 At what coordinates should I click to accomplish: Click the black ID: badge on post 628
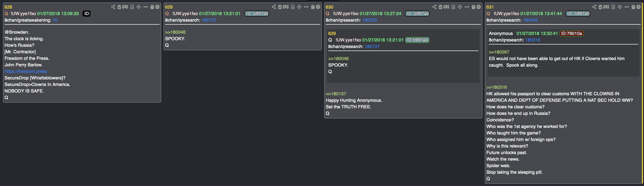pos(87,14)
